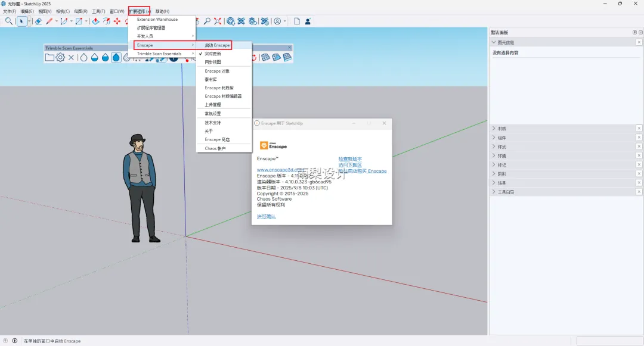This screenshot has height=346, width=644.
Task: Select the Arc drawing tool
Action: (64, 21)
